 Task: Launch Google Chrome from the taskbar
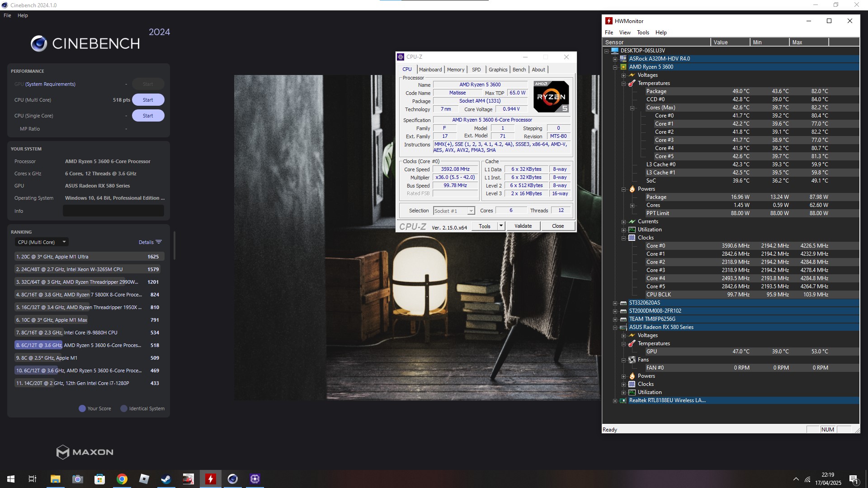tap(122, 479)
